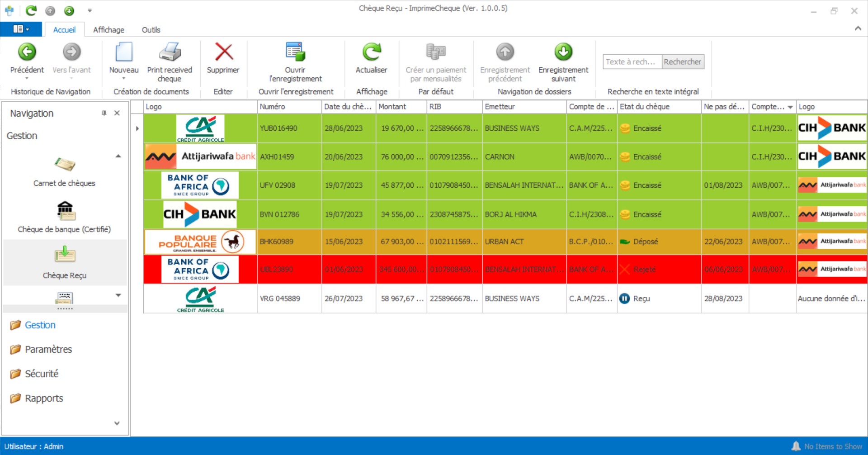Switch to the Outils ribbon tab
Image resolution: width=868 pixels, height=455 pixels.
(x=151, y=30)
